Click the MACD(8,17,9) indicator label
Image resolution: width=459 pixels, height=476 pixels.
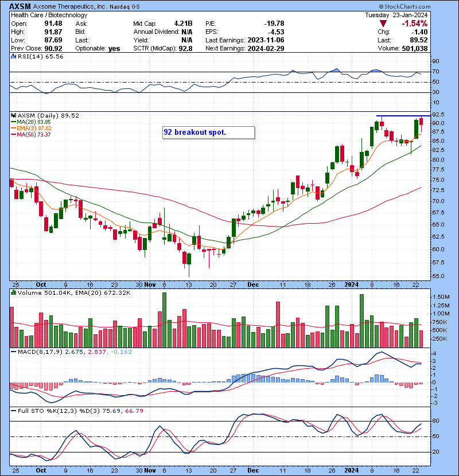click(x=40, y=352)
